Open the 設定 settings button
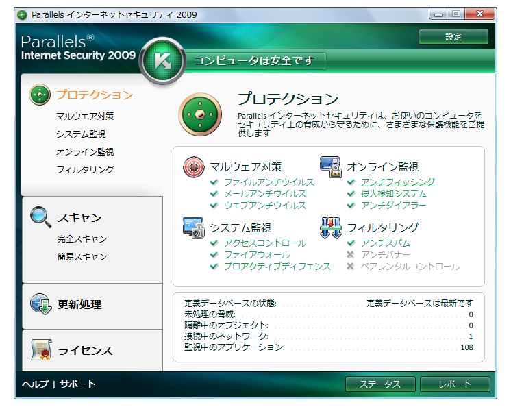The width and height of the screenshot is (511, 420). [x=453, y=37]
